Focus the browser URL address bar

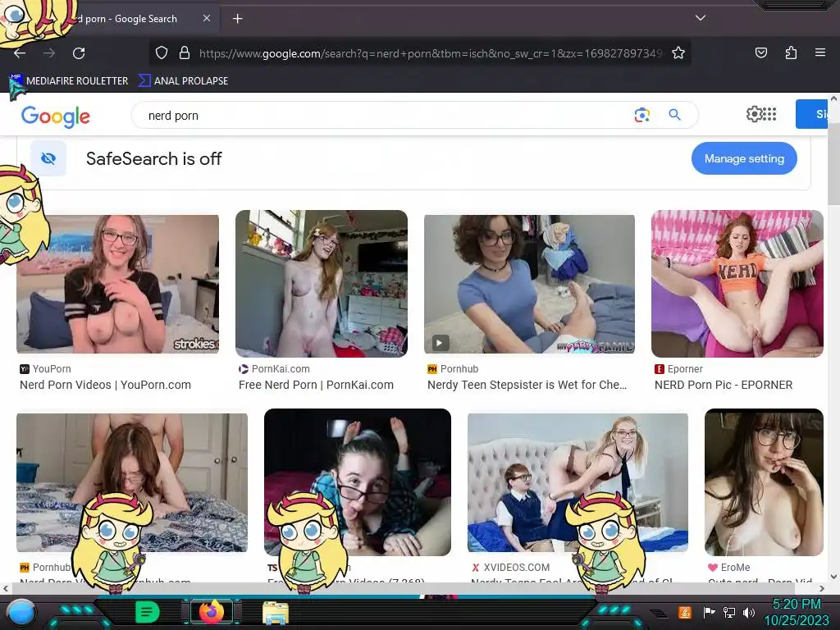tap(430, 53)
